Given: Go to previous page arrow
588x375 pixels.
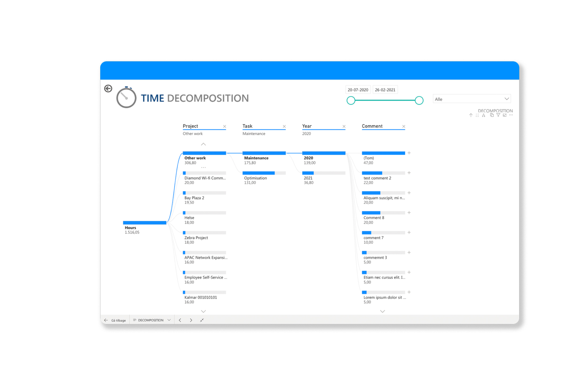Looking at the screenshot, I should [180, 320].
